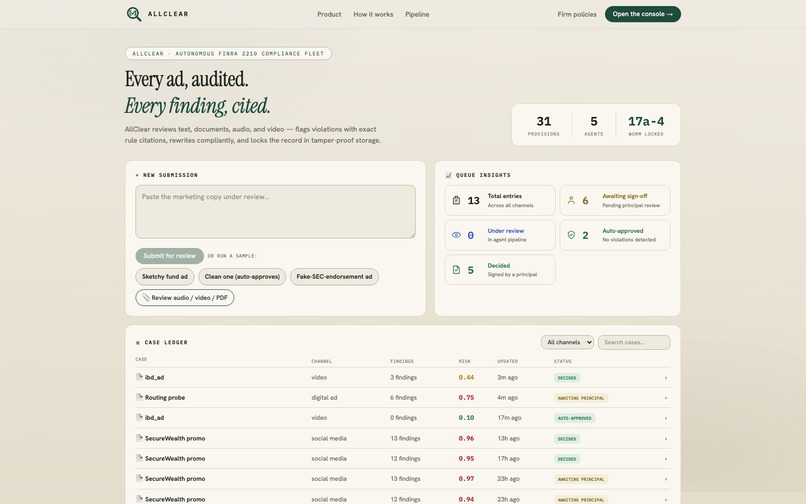Click the Awaiting sign-off insight label
This screenshot has height=504, width=806.
coord(625,196)
